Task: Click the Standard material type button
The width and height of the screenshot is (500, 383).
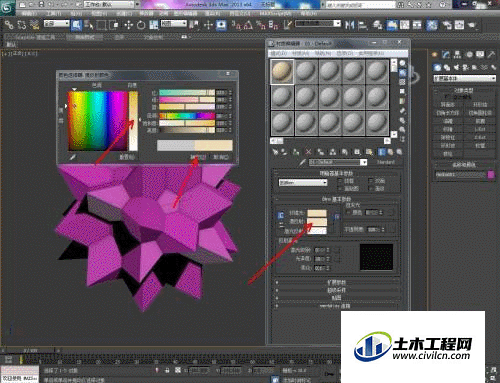Action: (x=386, y=162)
